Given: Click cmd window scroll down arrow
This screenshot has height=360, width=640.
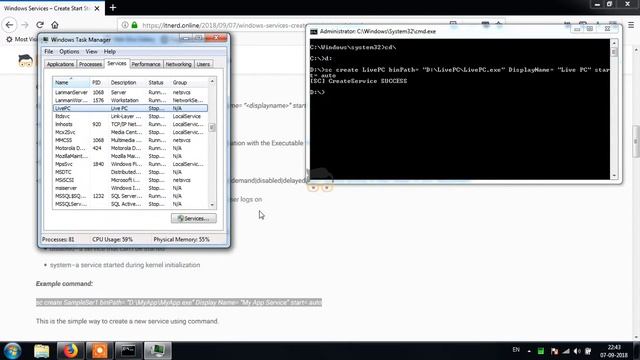Looking at the screenshot, I should click(614, 176).
